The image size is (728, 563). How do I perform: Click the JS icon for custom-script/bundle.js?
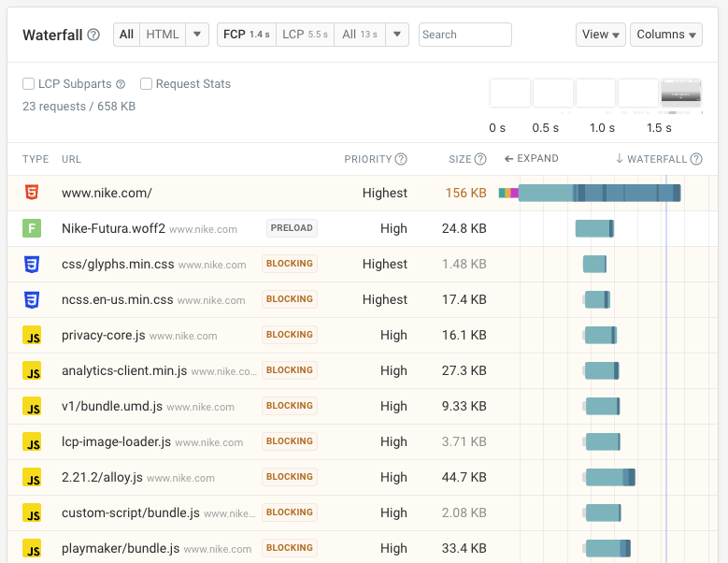(32, 512)
